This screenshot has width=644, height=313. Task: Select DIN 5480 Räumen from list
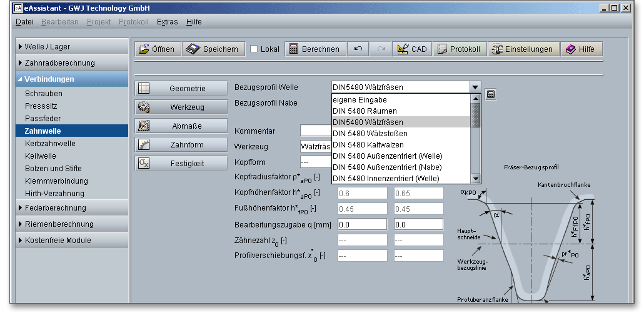(x=366, y=111)
